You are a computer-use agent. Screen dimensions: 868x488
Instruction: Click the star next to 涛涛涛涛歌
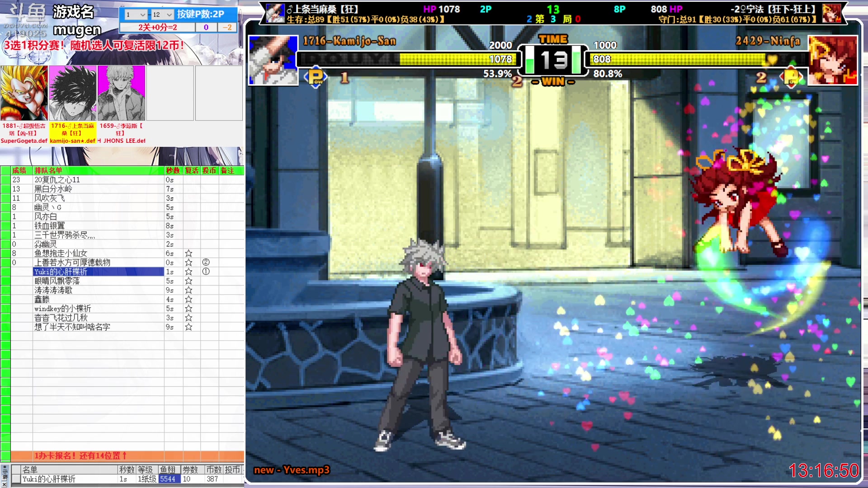pyautogui.click(x=189, y=290)
